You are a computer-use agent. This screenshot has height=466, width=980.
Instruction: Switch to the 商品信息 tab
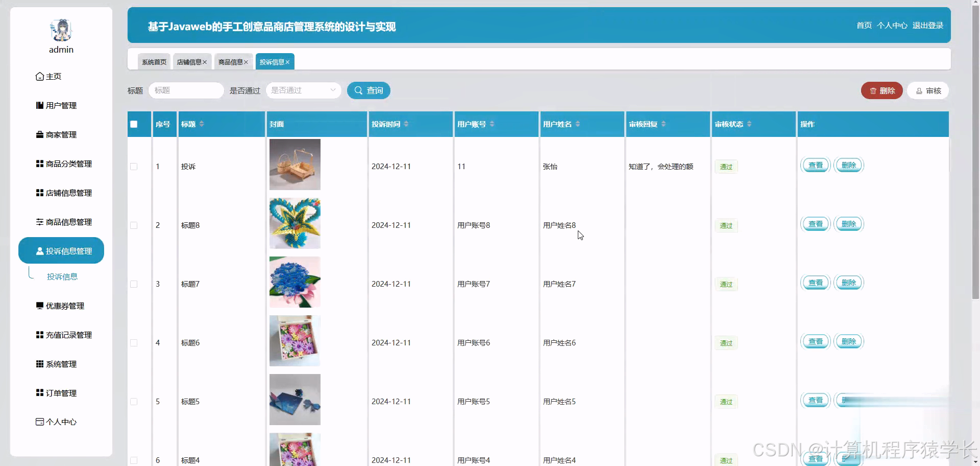coord(230,61)
